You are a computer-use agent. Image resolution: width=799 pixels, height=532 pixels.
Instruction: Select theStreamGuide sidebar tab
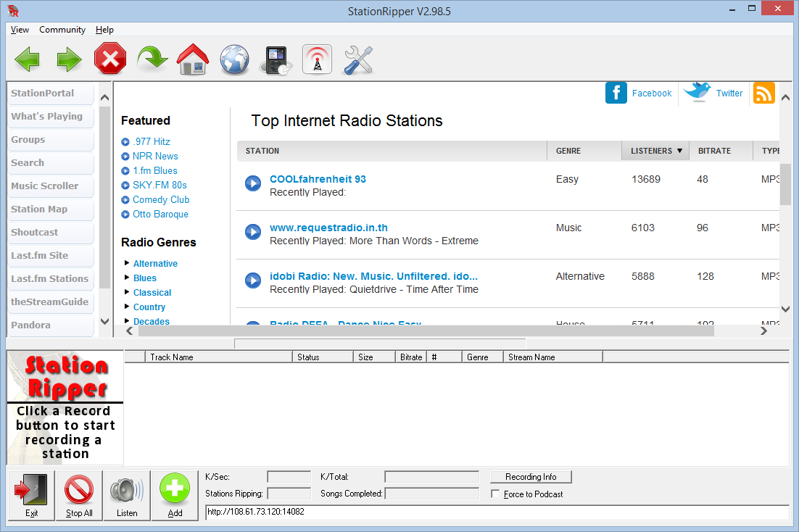[51, 302]
